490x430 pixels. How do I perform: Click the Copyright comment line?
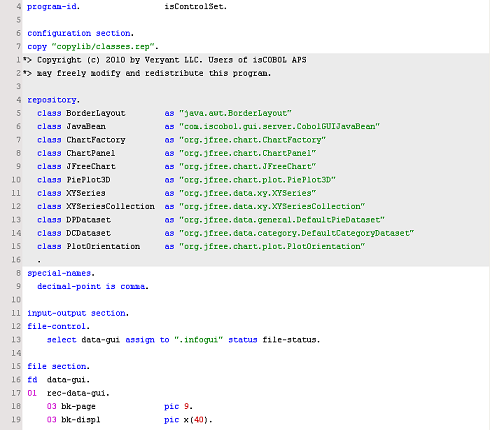click(x=165, y=60)
